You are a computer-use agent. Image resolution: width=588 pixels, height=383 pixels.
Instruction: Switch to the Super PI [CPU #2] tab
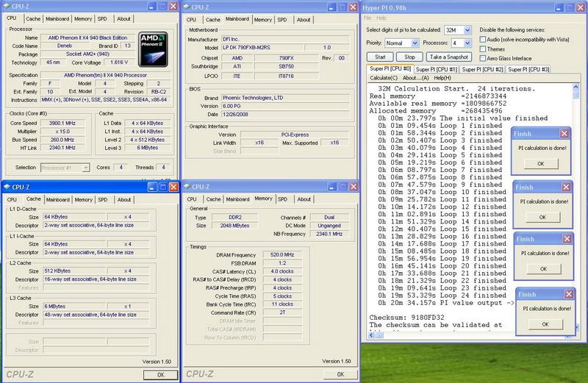click(483, 69)
